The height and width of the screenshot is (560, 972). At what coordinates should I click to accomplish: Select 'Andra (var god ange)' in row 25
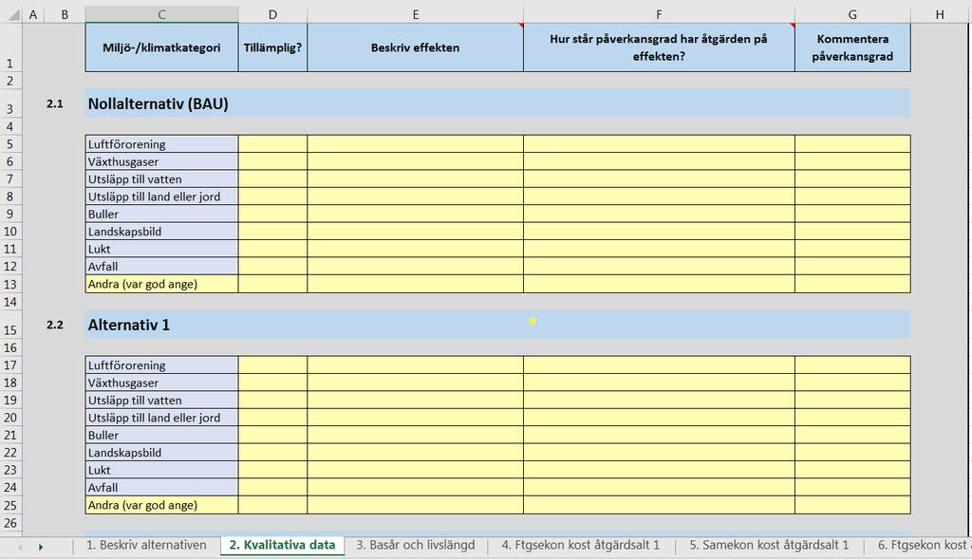click(x=161, y=505)
